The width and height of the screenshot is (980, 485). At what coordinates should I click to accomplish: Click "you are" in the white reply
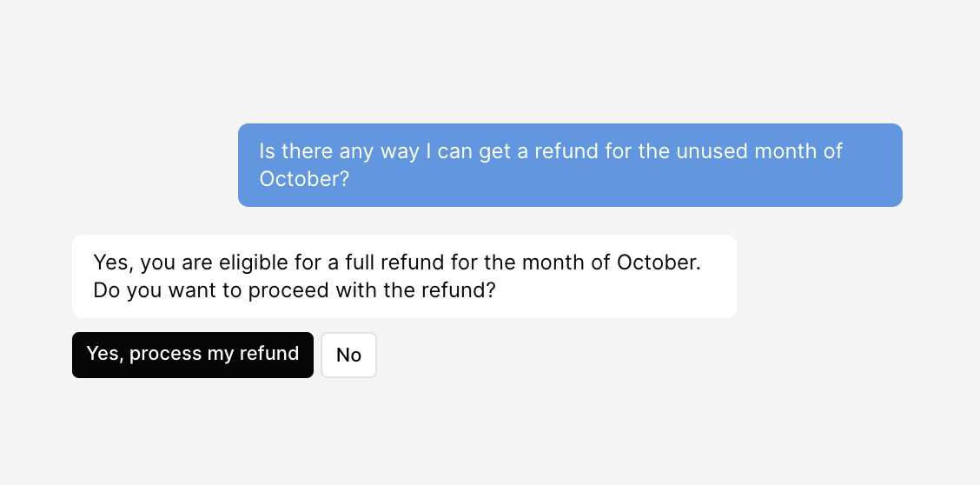click(x=175, y=262)
